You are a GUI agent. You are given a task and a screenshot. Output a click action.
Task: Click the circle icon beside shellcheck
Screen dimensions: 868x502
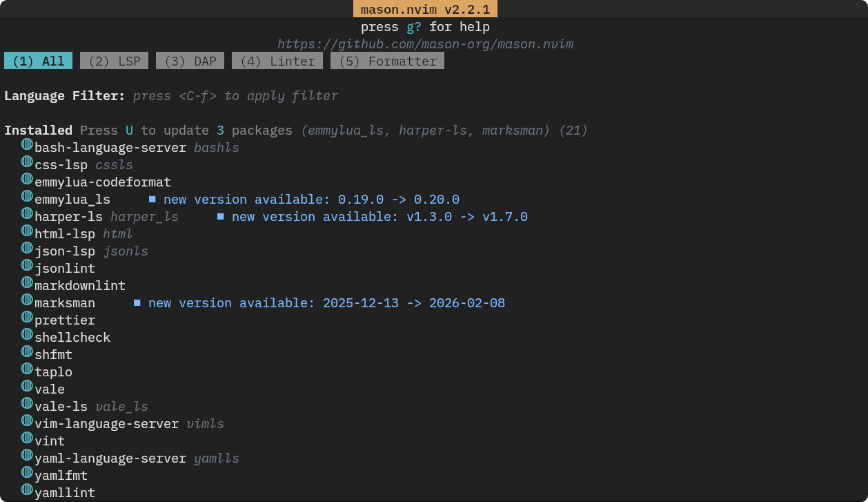(x=27, y=335)
